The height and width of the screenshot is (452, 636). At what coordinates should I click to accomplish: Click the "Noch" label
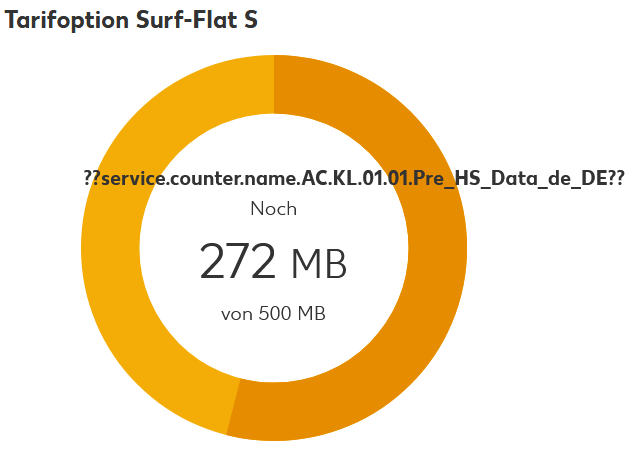(273, 209)
